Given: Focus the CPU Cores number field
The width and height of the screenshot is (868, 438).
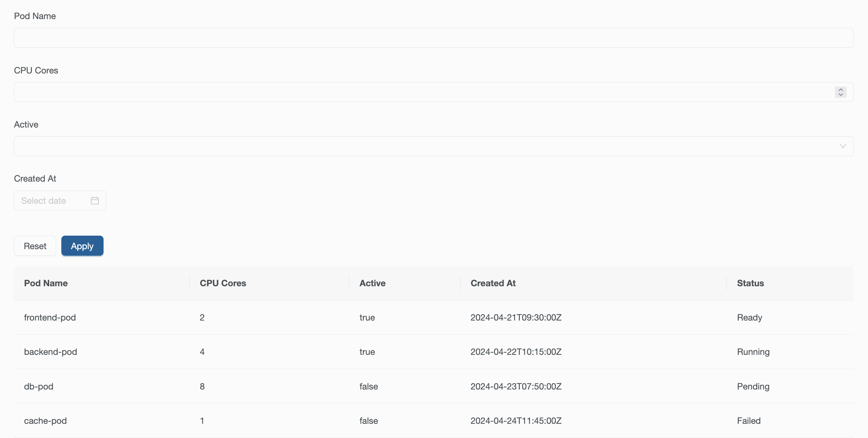Looking at the screenshot, I should click(416, 92).
